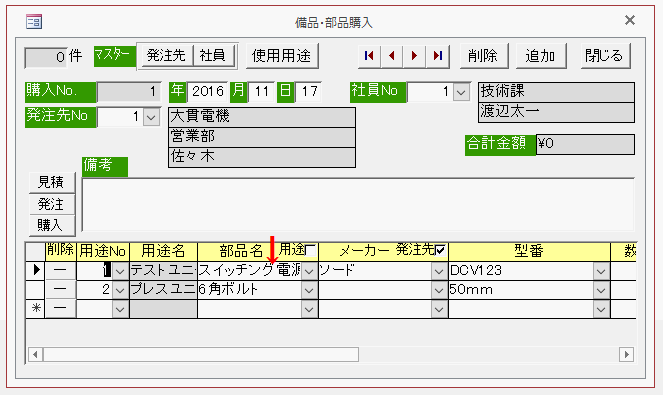Click the 営業部 department field
The height and width of the screenshot is (395, 663).
coord(262,137)
